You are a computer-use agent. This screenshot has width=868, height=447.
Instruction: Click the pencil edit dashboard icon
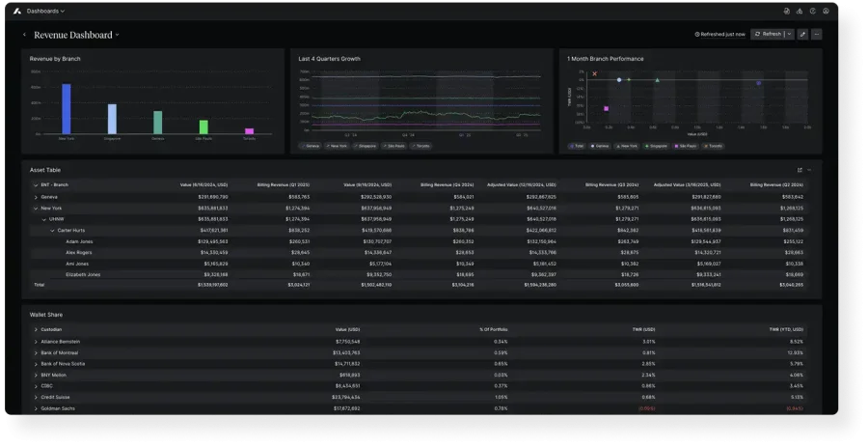tap(802, 34)
